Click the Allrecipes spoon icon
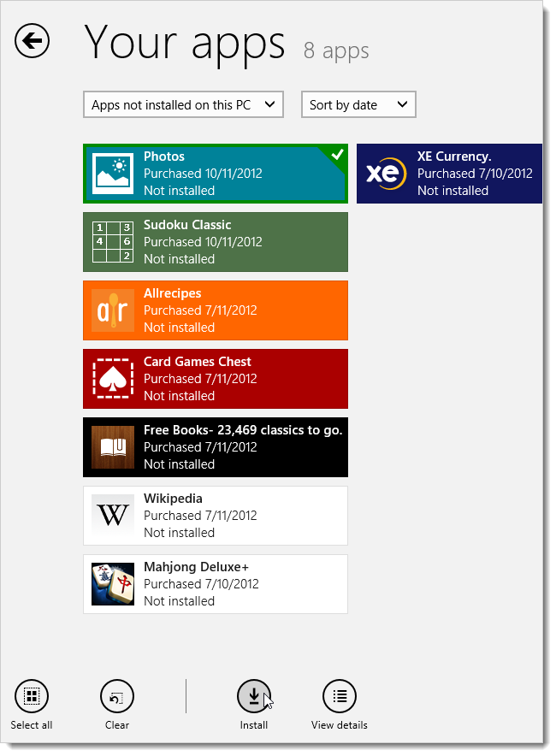Screen dimensions: 556x756 pyautogui.click(x=113, y=310)
